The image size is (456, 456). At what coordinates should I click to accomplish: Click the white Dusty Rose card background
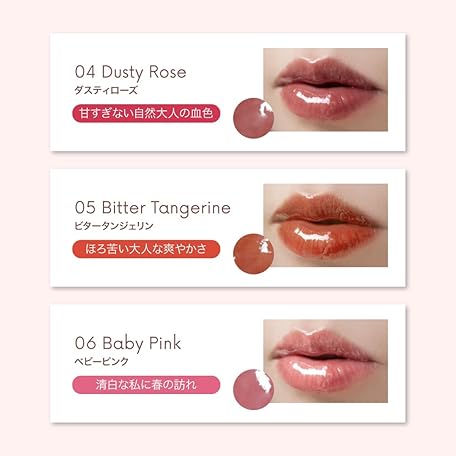[160, 137]
